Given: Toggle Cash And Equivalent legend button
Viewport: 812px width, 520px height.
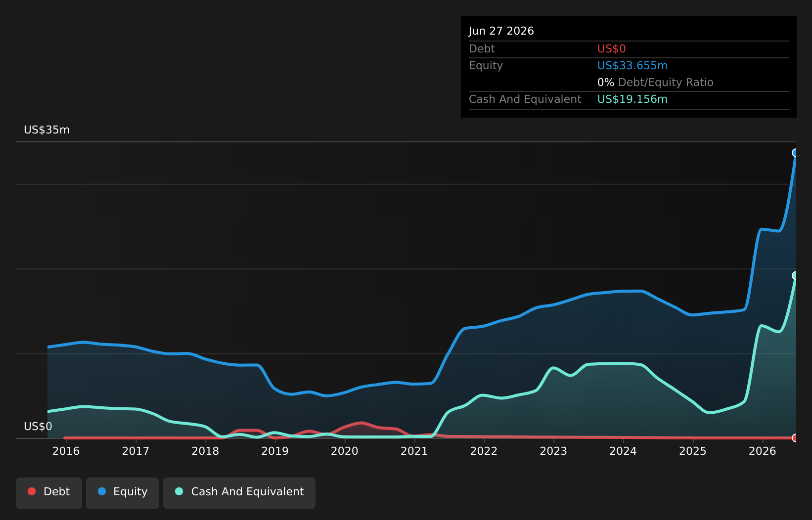Looking at the screenshot, I should coord(239,493).
